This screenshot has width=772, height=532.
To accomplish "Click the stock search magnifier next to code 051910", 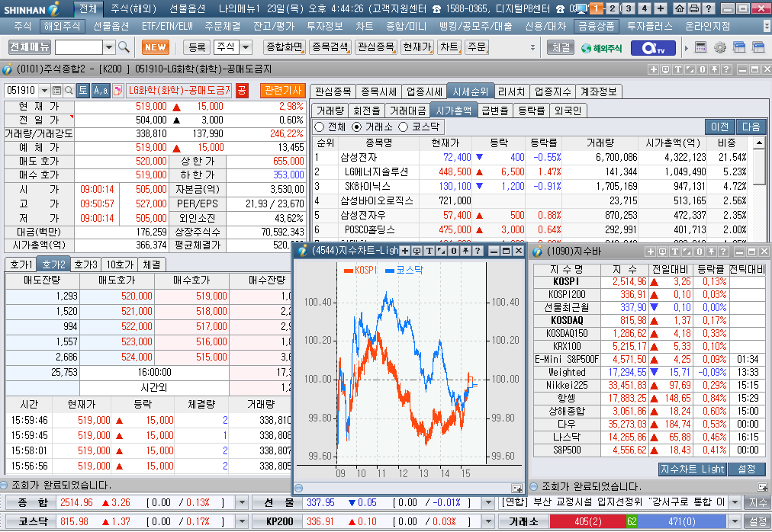I will [x=69, y=91].
